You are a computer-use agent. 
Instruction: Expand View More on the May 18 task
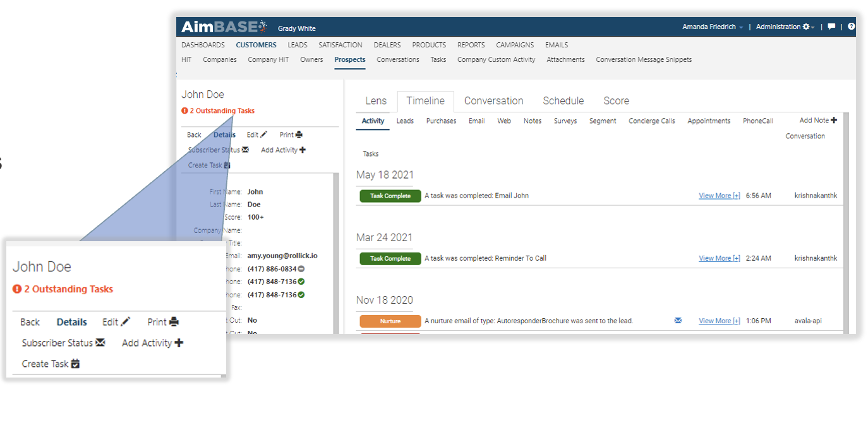pos(718,195)
